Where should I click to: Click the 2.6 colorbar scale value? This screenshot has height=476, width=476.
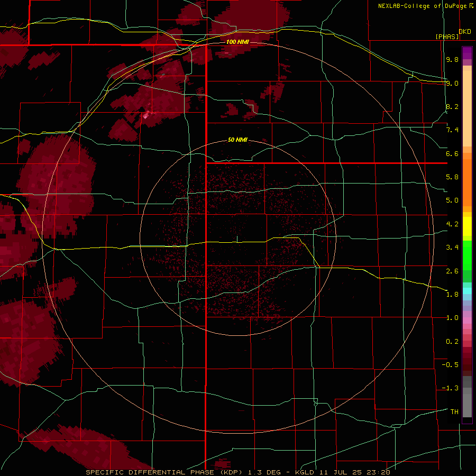452,271
